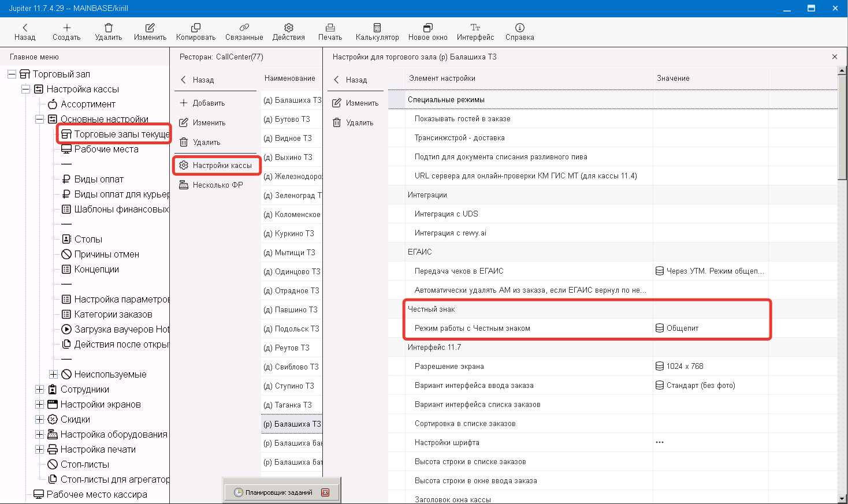848x504 pixels.
Task: Open Виды оплат in the tree
Action: click(x=92, y=179)
